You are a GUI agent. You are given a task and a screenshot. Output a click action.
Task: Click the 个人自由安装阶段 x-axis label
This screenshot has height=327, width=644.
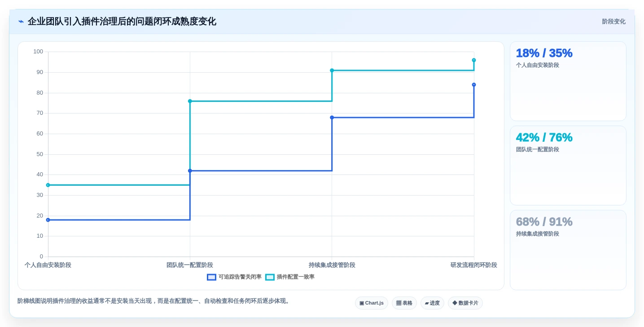point(48,265)
